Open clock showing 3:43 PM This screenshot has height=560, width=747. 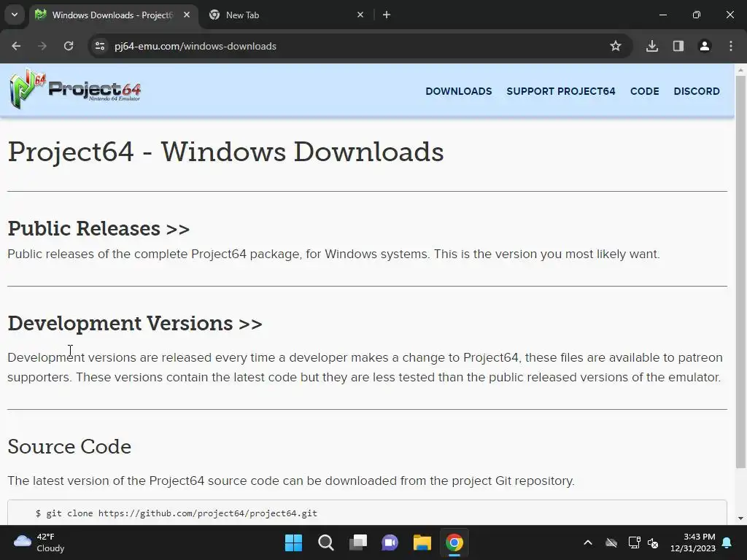693,542
